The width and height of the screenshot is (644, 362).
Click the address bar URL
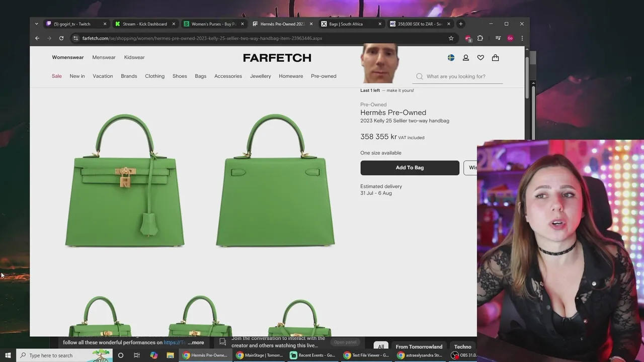pyautogui.click(x=202, y=38)
